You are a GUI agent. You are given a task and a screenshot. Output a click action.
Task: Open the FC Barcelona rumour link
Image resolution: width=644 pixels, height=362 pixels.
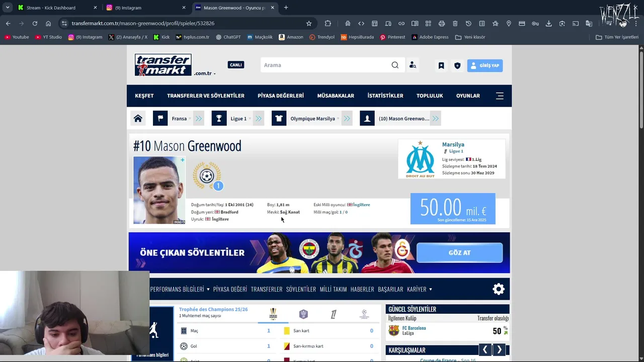414,328
